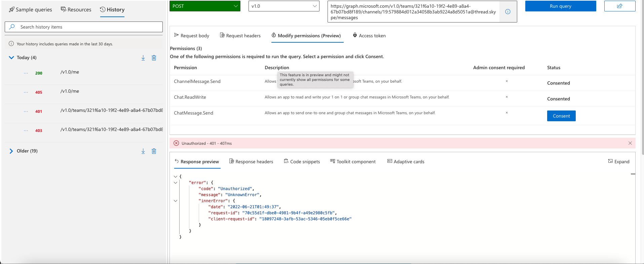Click the ChannelMessage.Send permission name
Viewport: 644px width, 264px height.
click(197, 82)
